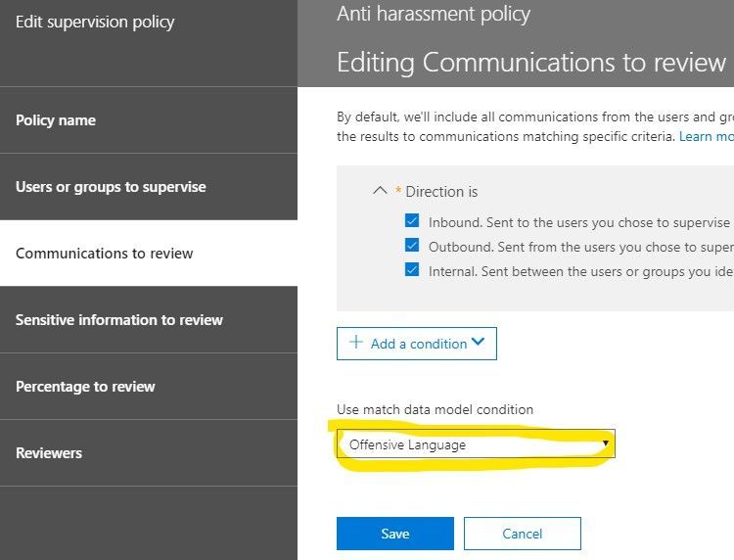
Task: Click the Save button
Action: pyautogui.click(x=394, y=534)
